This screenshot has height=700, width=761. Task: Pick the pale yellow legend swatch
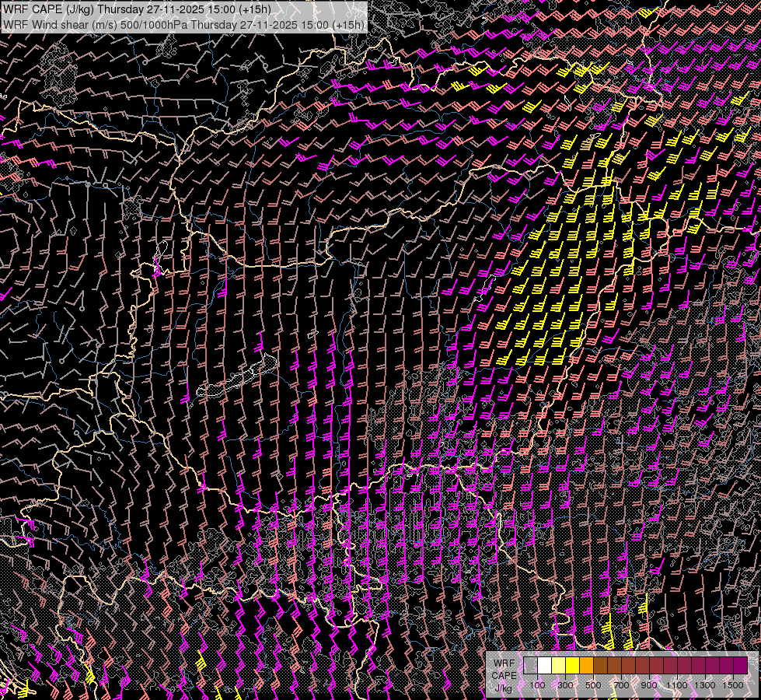[x=558, y=666]
